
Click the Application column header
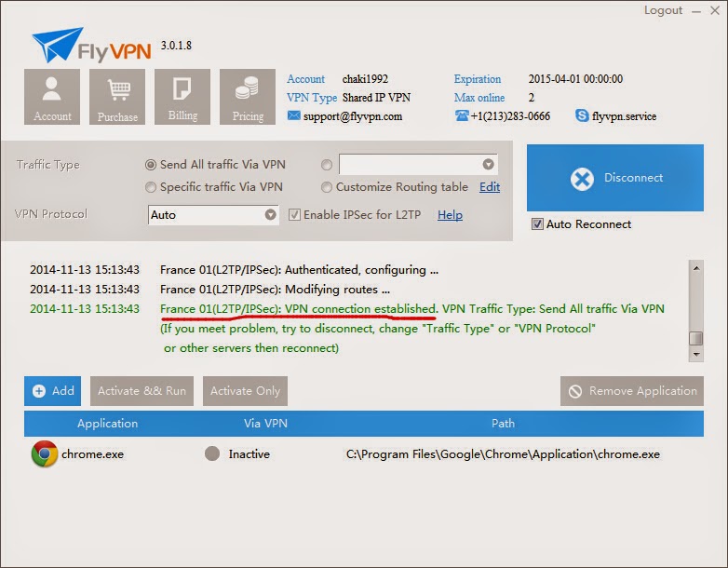click(107, 424)
